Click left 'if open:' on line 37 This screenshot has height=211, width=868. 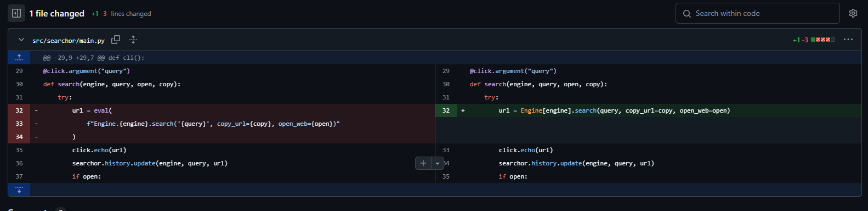point(87,176)
